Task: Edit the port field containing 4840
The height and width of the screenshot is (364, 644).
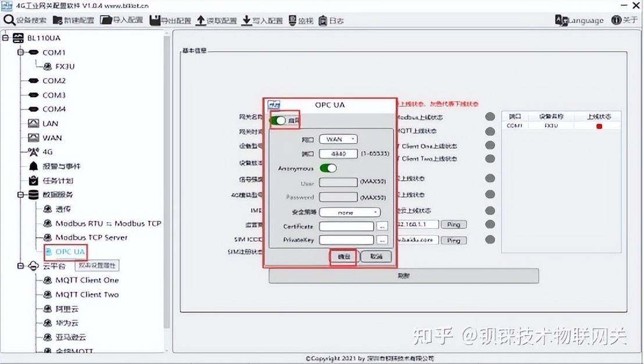Action: [x=337, y=153]
